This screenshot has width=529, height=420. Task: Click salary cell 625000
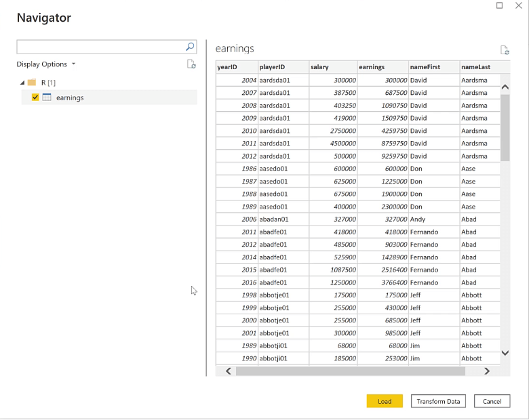click(x=333, y=182)
